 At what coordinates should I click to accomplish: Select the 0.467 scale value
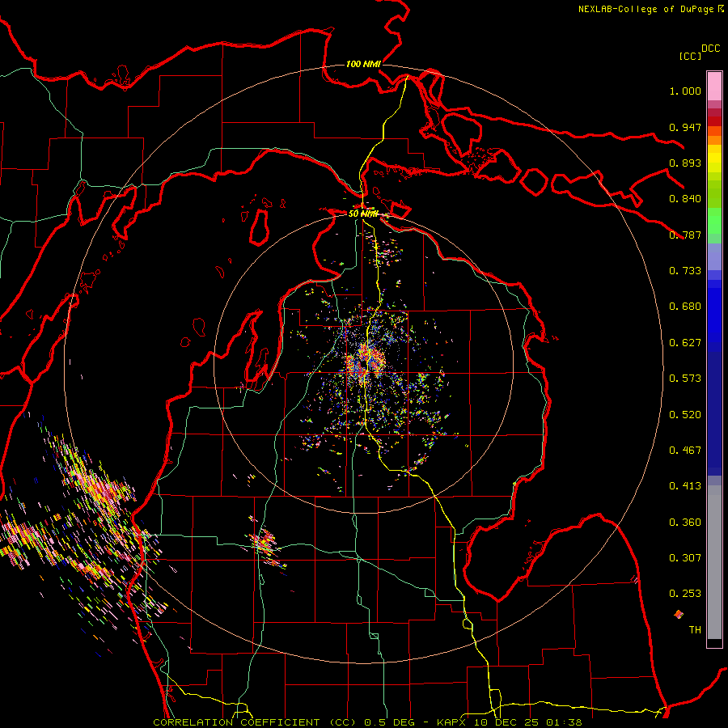(x=685, y=451)
